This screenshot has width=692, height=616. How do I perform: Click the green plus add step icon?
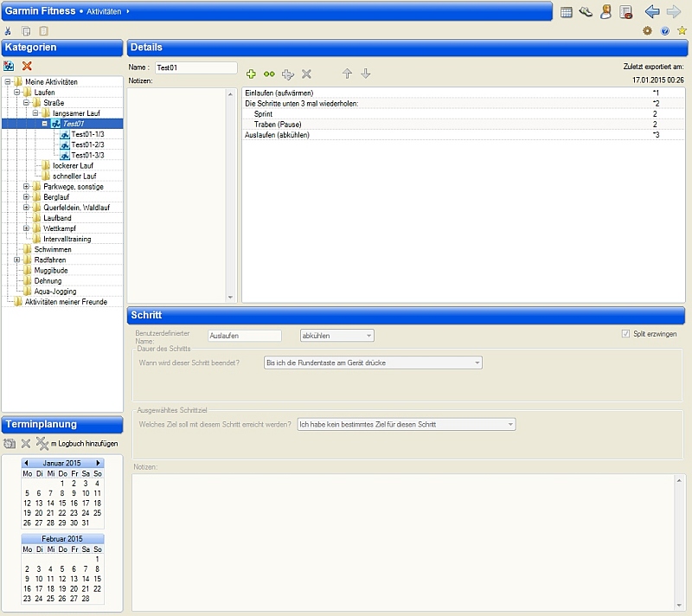click(252, 74)
